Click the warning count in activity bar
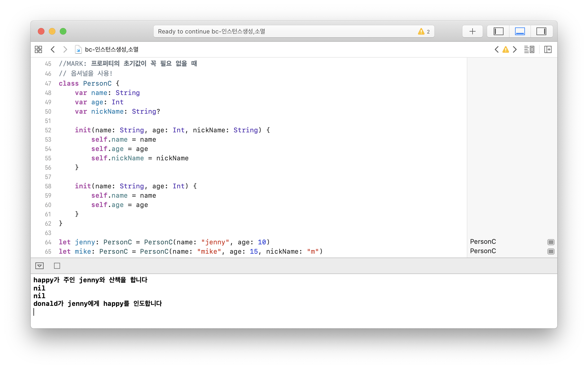Screen dimensions: 588x369 click(424, 32)
